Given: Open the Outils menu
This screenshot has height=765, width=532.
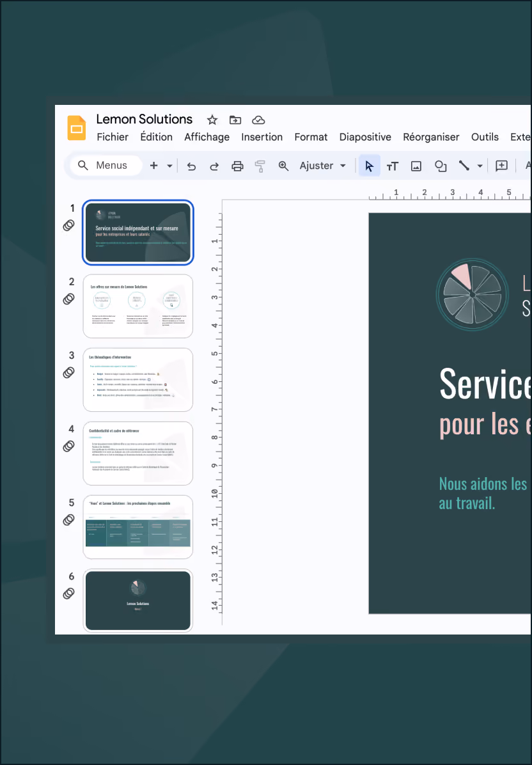Looking at the screenshot, I should (x=485, y=137).
